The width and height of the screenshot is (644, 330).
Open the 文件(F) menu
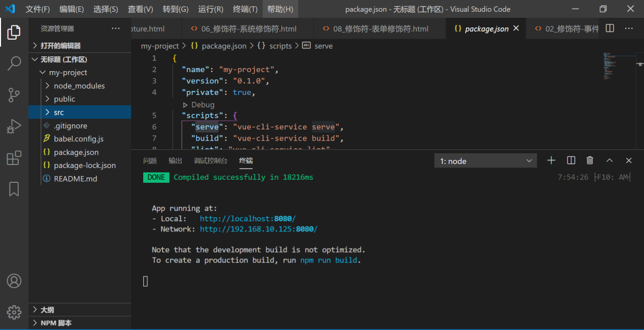(x=38, y=9)
